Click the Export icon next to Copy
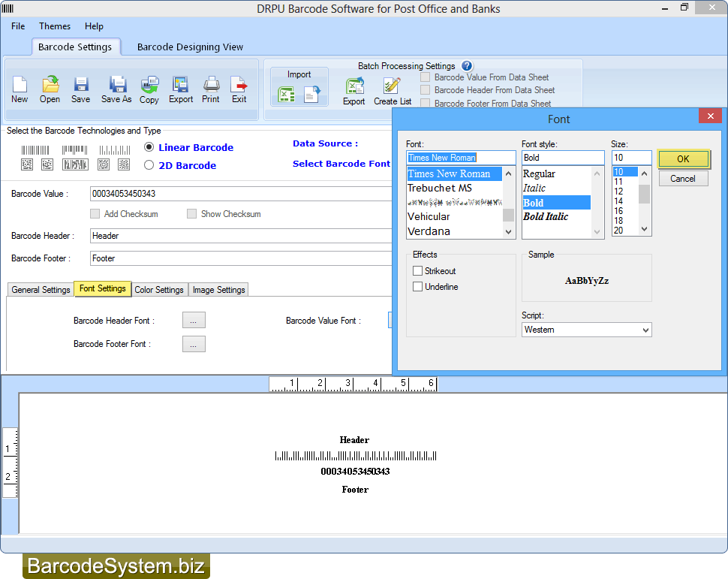Image resolution: width=728 pixels, height=579 pixels. tap(181, 89)
